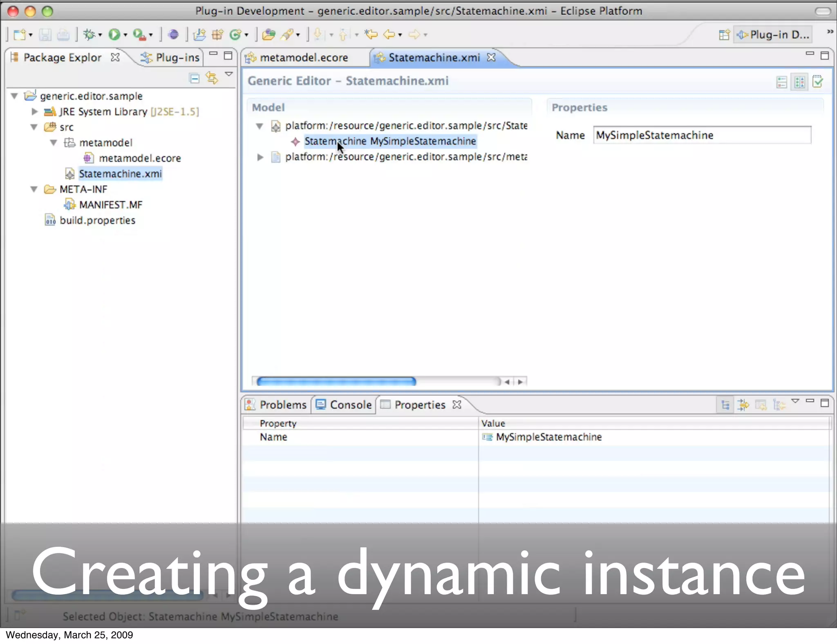Select Statemachine MySimpleStatemachine in Model tree

(390, 141)
